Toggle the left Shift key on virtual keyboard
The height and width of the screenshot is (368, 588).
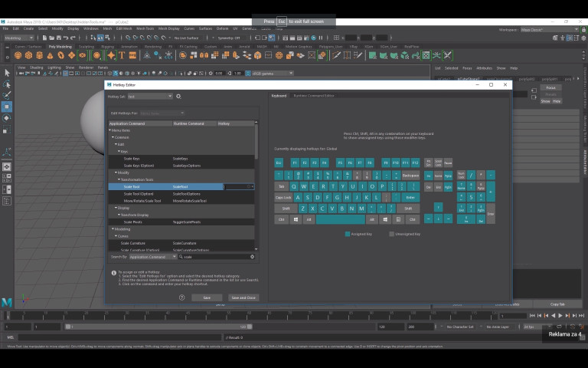286,209
